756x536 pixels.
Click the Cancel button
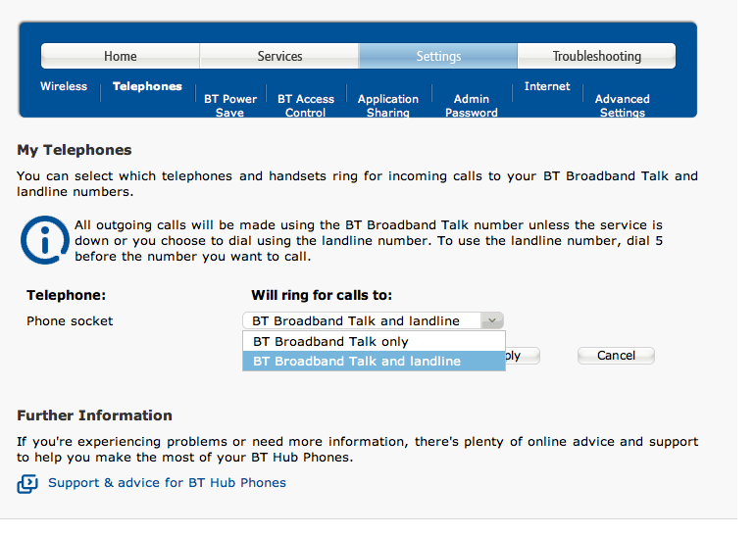click(616, 356)
